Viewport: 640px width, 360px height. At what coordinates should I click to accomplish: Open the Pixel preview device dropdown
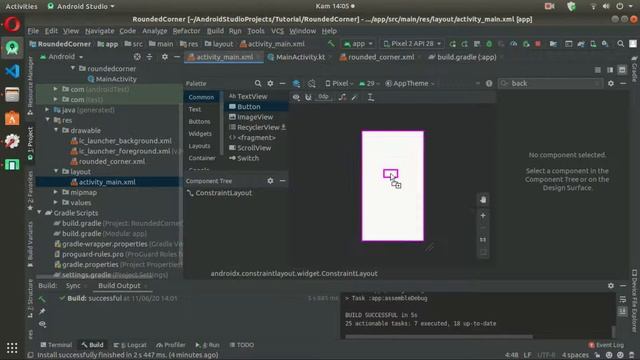click(x=339, y=83)
